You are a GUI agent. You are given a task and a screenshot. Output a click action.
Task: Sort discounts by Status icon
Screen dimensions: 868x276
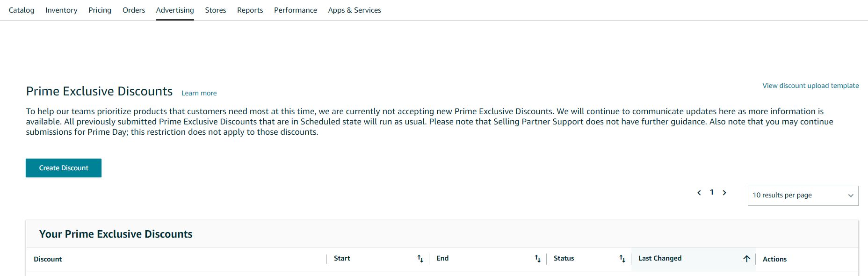tap(622, 259)
